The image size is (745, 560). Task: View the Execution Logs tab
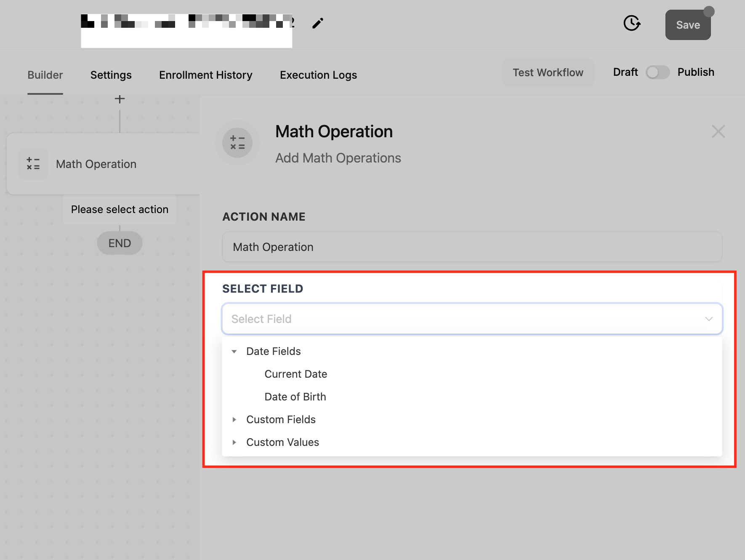[x=319, y=75]
